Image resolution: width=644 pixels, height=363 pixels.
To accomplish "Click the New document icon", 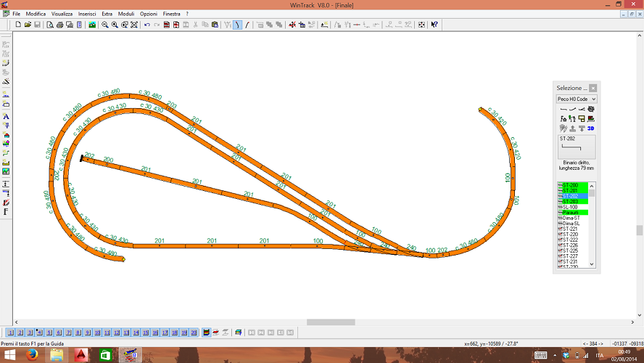I will (x=18, y=25).
